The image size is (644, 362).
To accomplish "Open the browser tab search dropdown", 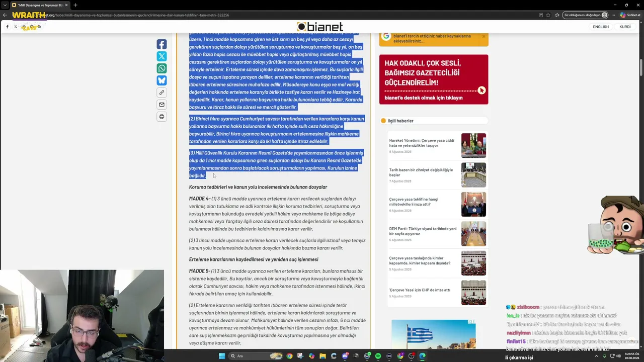I will click(5, 5).
